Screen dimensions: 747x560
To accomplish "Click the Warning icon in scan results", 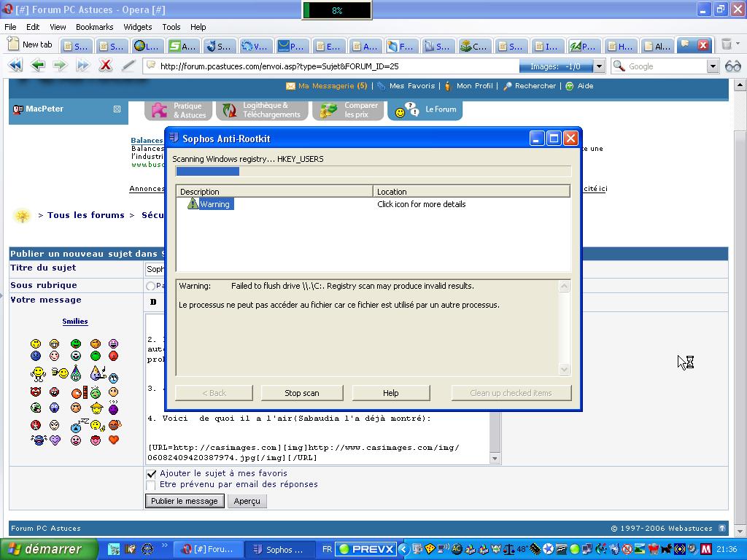I will [x=193, y=204].
